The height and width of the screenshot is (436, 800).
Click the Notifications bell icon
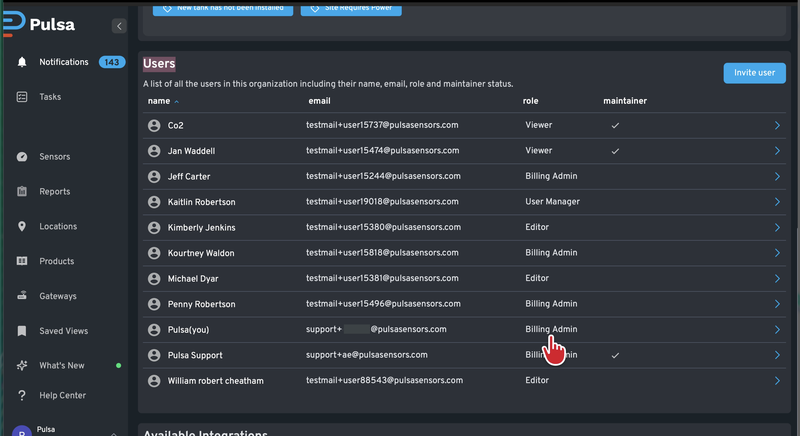(x=22, y=62)
